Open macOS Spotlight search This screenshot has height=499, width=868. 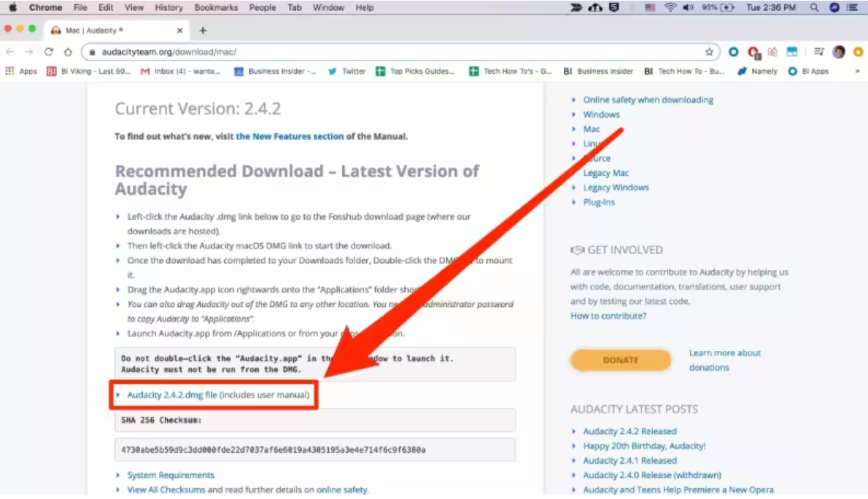tap(814, 8)
